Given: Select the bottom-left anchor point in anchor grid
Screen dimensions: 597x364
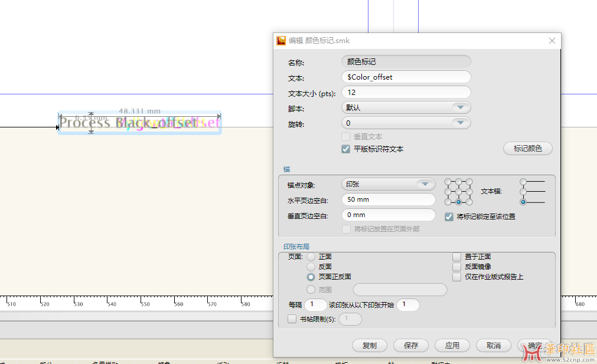Looking at the screenshot, I should (x=448, y=202).
